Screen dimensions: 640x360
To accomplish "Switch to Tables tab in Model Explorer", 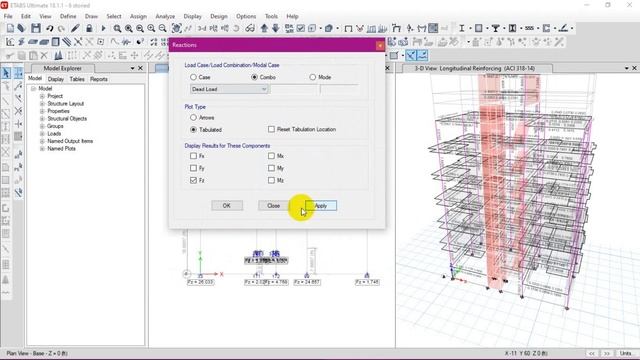I will coord(77,79).
